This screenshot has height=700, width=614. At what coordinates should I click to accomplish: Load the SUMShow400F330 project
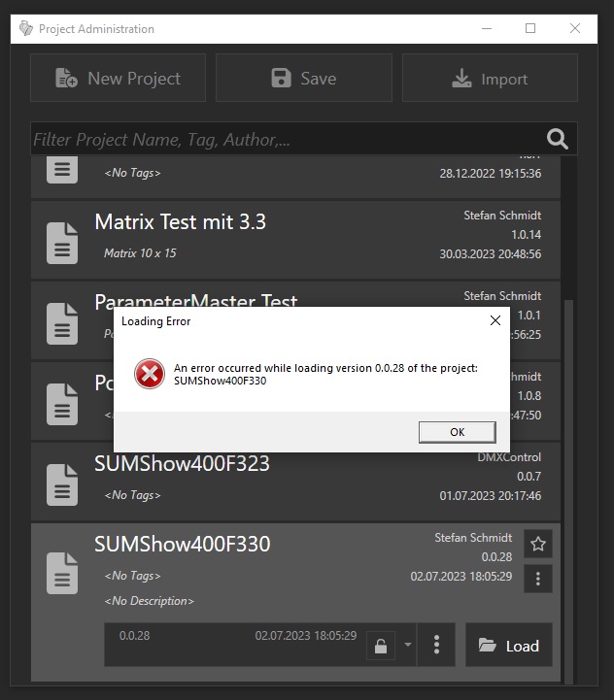click(x=509, y=646)
